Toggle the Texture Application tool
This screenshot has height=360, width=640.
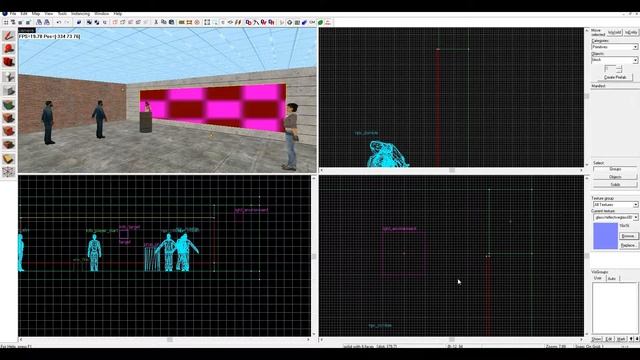pos(9,104)
